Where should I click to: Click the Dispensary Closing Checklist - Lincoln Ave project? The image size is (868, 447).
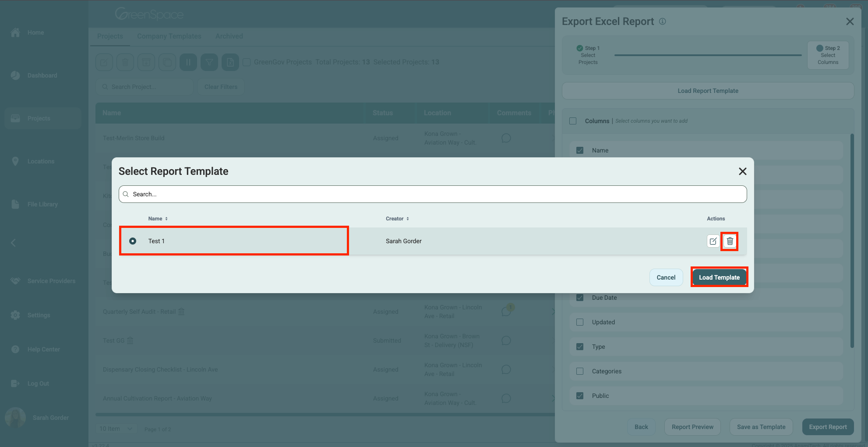[x=160, y=369]
